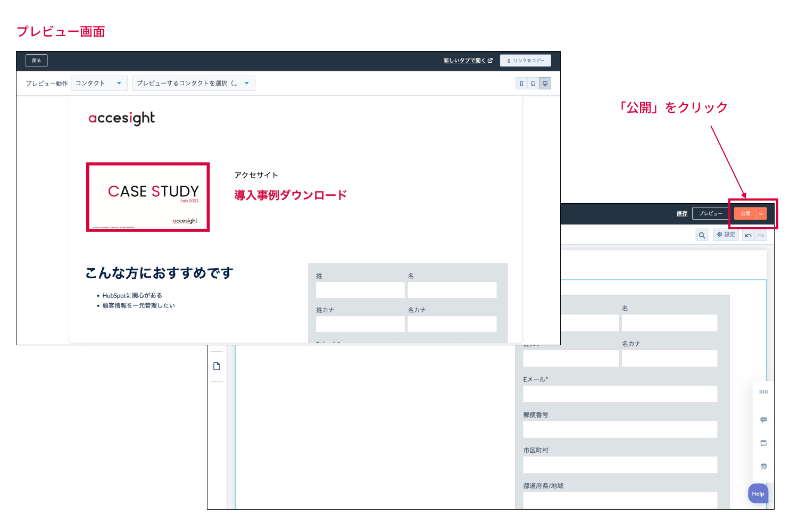This screenshot has height=532, width=798.
Task: Click the CASE STUDY thumbnail image
Action: [148, 197]
